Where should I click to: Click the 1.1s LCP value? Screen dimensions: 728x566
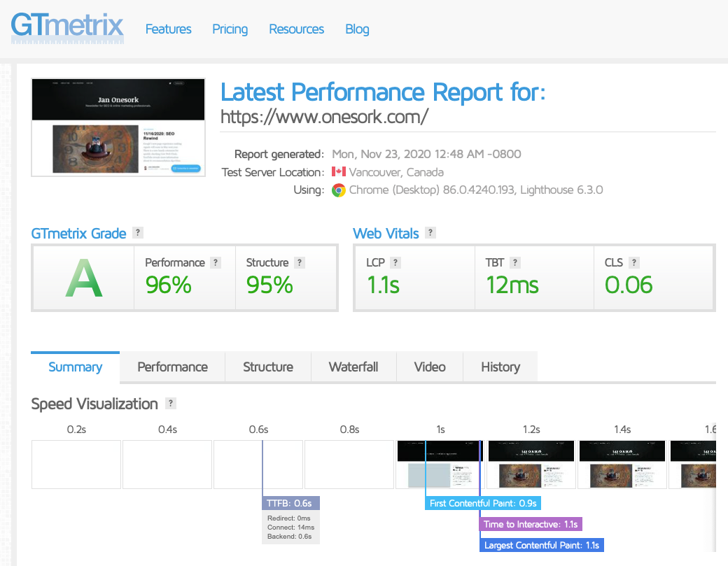[x=383, y=285]
